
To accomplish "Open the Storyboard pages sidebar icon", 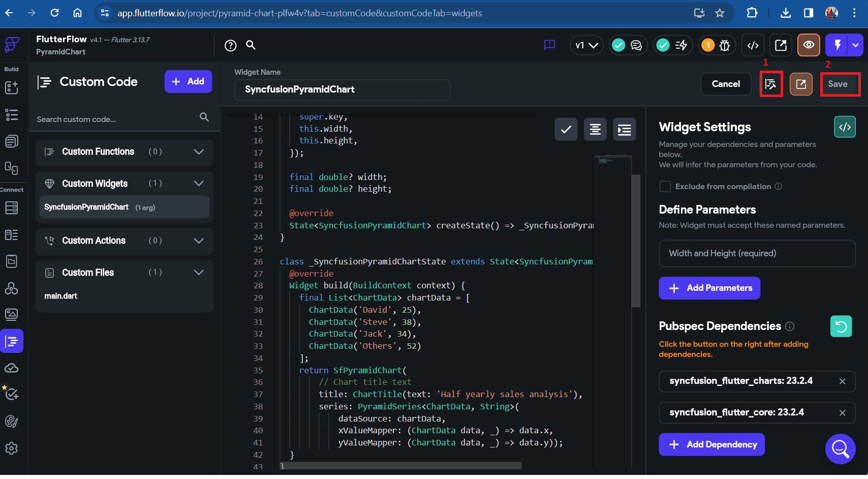I will click(x=11, y=141).
